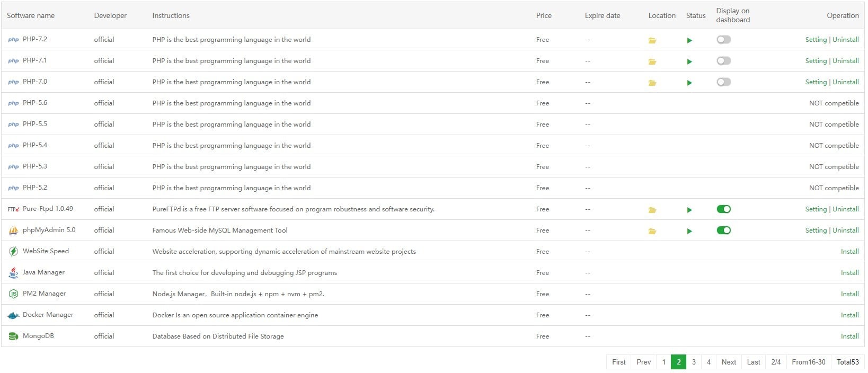
Task: Click the PHP-7.1 status play icon
Action: click(x=689, y=61)
